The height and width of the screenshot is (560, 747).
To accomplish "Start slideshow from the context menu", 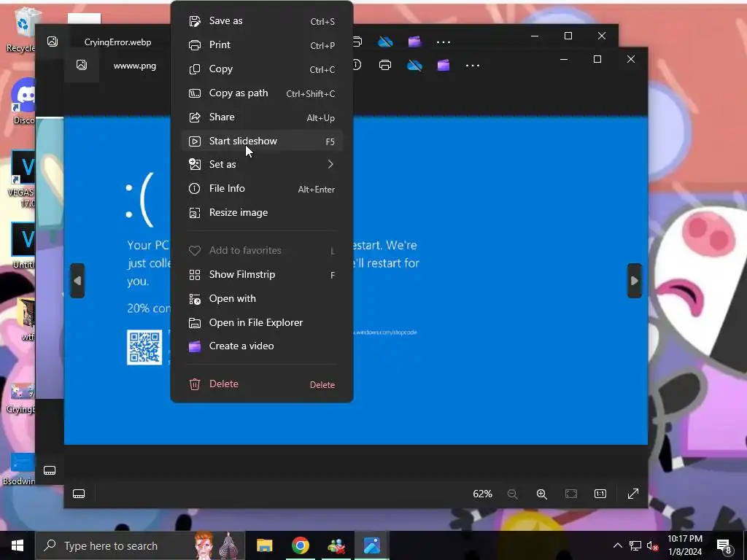I will 262,141.
